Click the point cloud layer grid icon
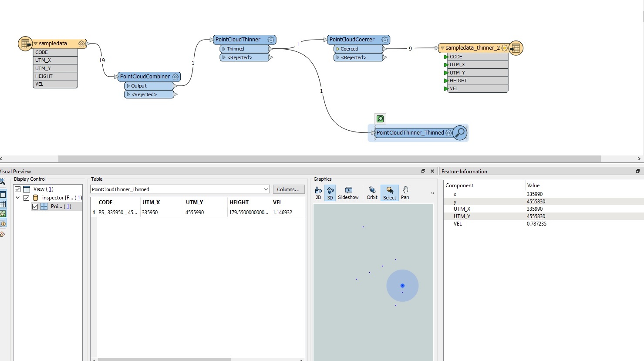This screenshot has height=361, width=644. tap(44, 206)
